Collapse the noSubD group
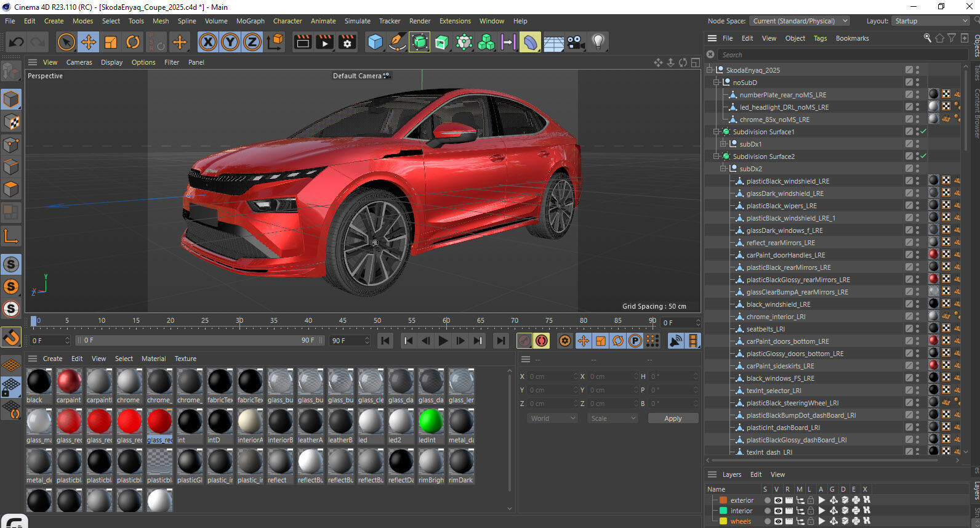Screen dimensions: 980x528 pyautogui.click(x=717, y=82)
